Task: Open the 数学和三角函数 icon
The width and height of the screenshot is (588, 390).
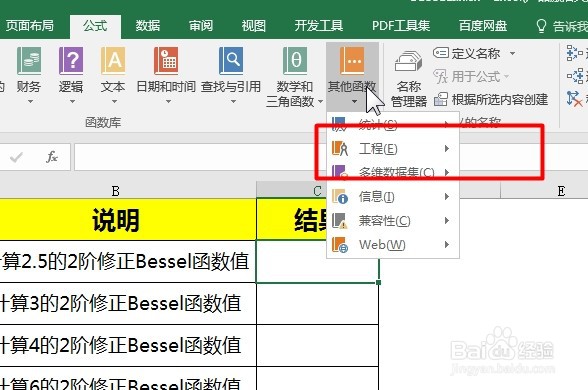Action: 295,61
